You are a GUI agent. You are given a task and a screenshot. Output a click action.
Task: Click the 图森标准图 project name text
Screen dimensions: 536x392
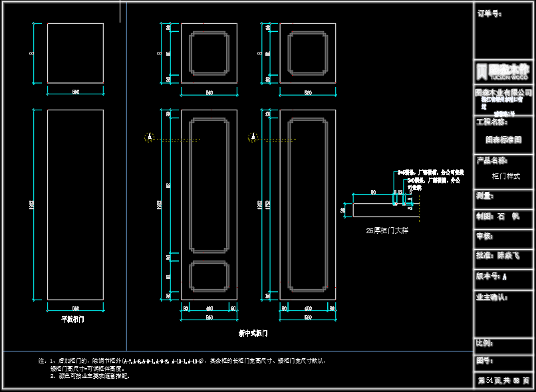coord(503,140)
